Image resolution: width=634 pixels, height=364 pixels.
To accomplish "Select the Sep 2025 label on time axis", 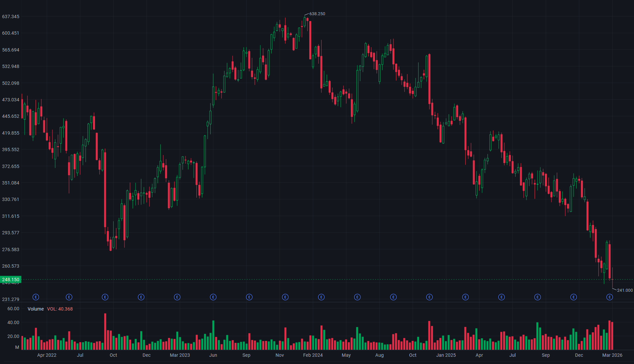I will [x=546, y=355].
